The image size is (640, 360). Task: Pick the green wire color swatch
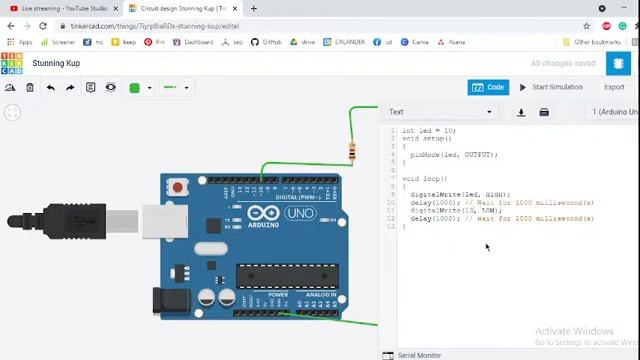[134, 88]
